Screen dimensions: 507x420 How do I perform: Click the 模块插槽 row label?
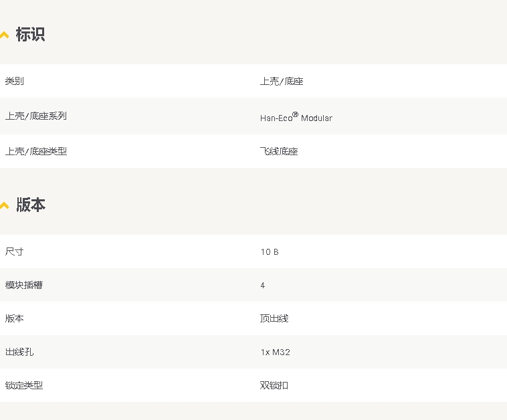tap(24, 285)
